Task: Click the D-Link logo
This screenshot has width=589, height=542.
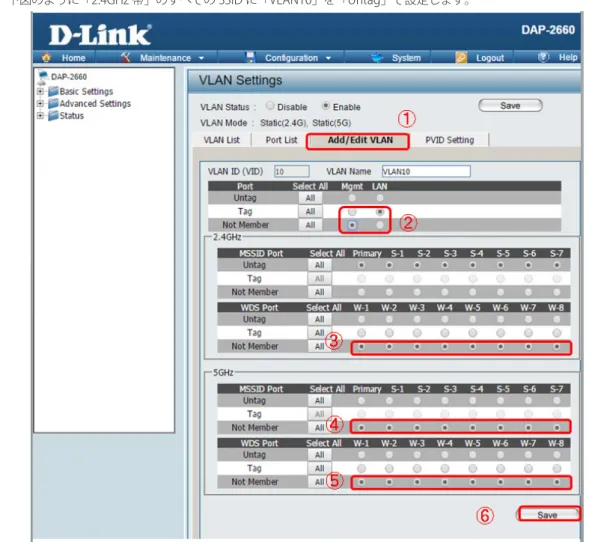Action: 100,35
